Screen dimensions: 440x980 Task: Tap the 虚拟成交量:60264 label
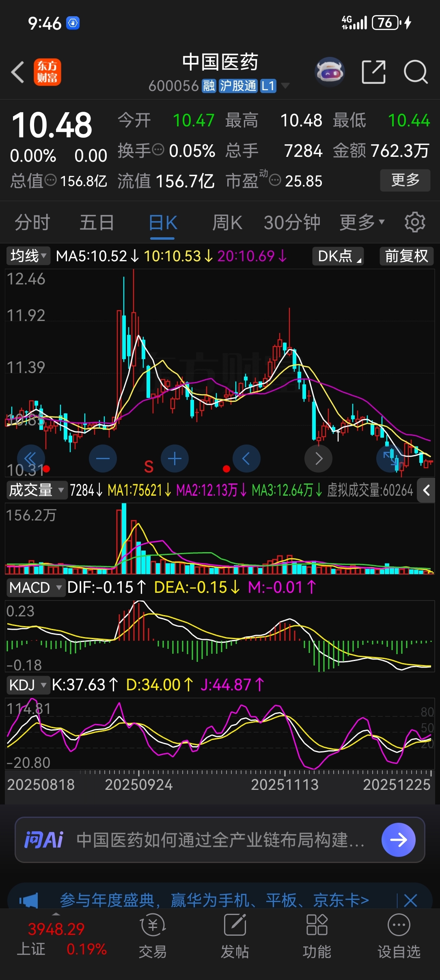tap(370, 490)
